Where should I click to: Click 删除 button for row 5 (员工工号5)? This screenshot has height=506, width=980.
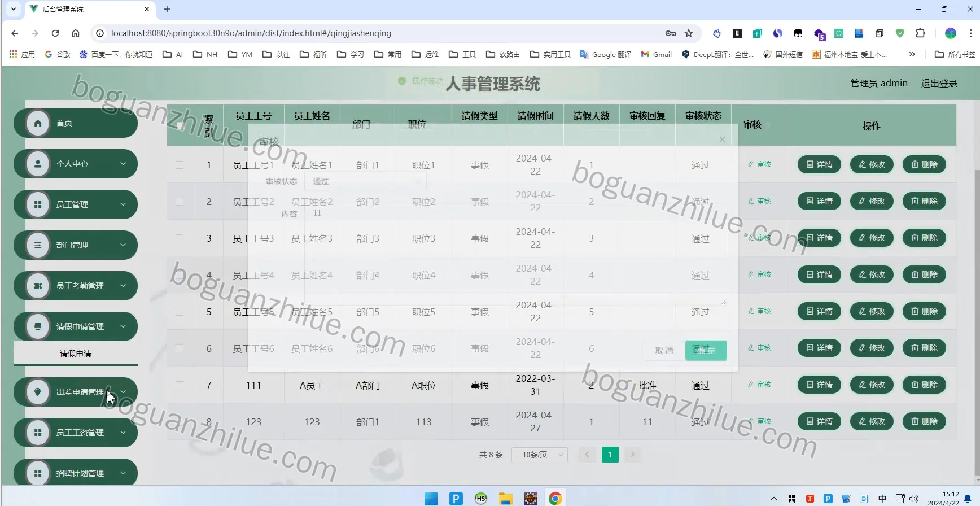[924, 311]
